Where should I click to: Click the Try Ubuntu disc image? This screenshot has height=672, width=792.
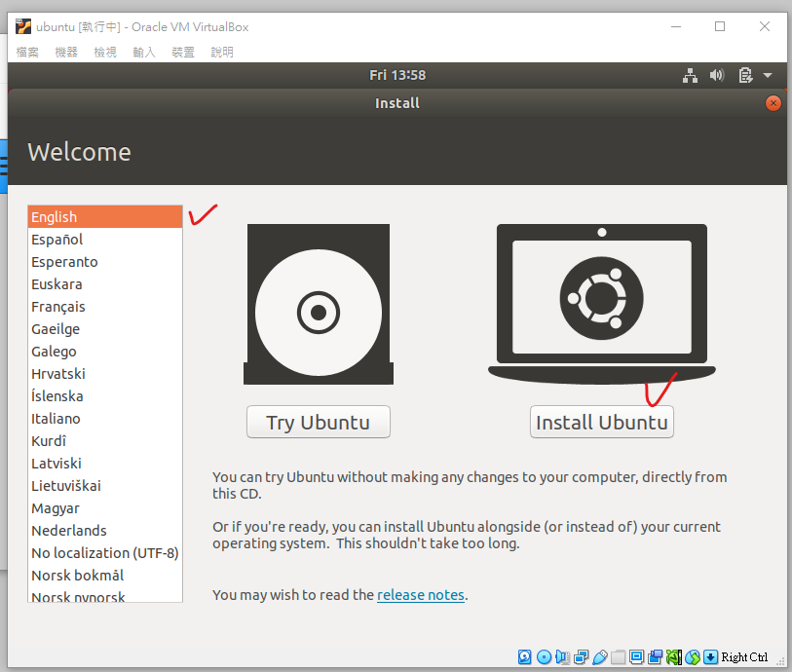319,305
